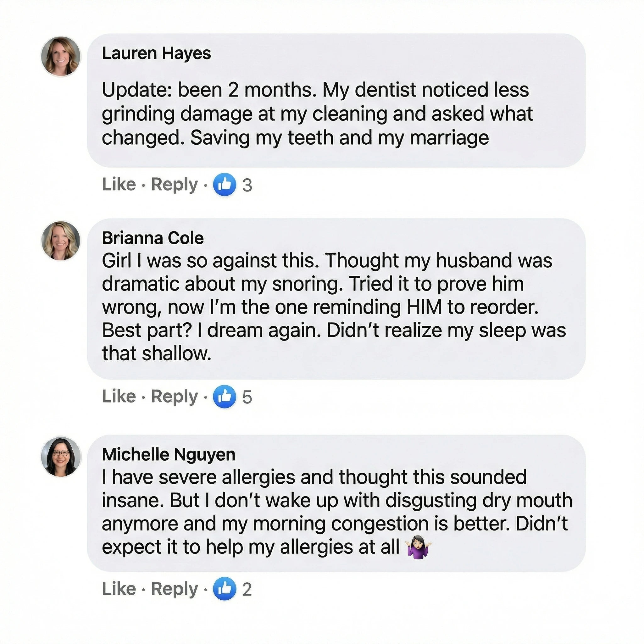Click the thumbs-up icon on Michelle Nguyen's comment
Image resolution: width=644 pixels, height=644 pixels.
coord(225,589)
